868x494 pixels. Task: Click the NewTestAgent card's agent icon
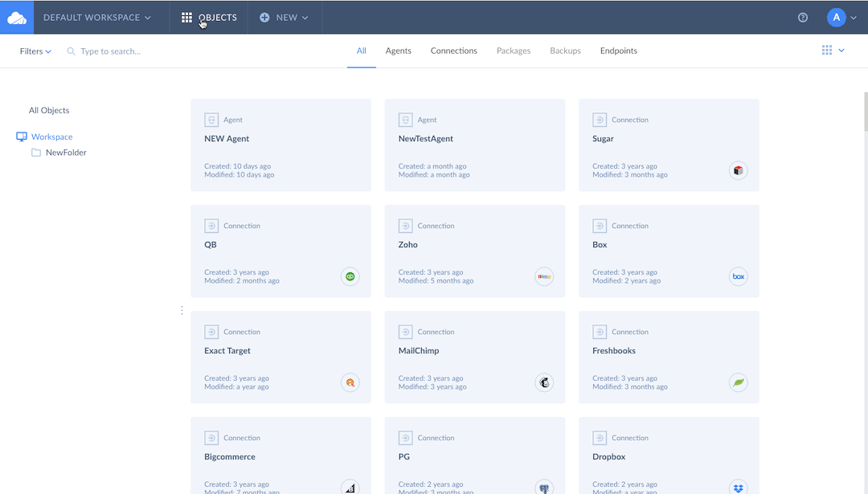tap(405, 120)
